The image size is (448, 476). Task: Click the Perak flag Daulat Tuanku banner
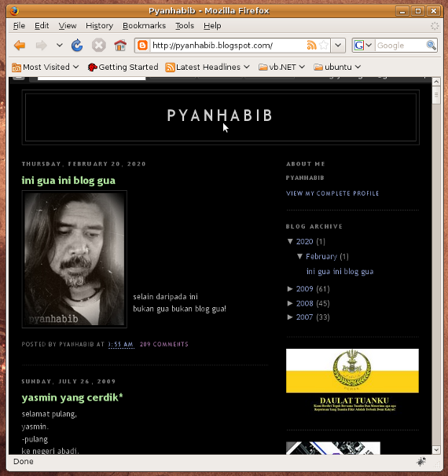pos(352,380)
